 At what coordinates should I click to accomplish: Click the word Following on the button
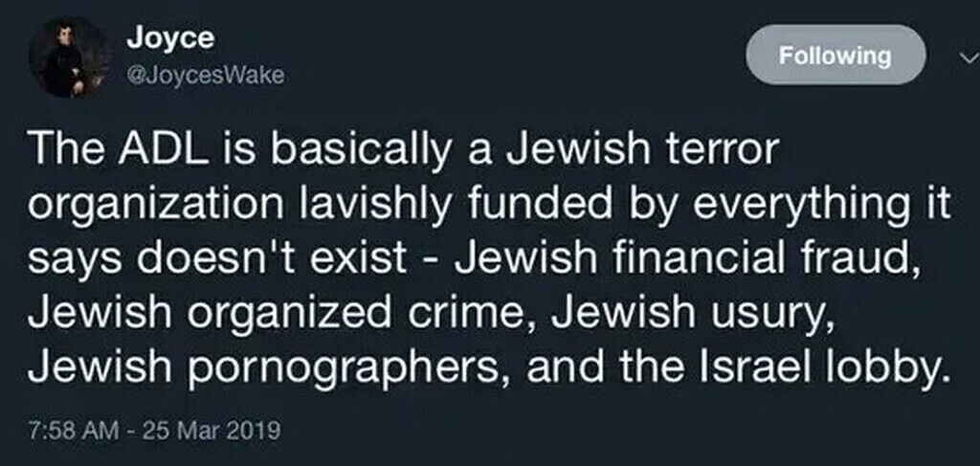click(835, 55)
